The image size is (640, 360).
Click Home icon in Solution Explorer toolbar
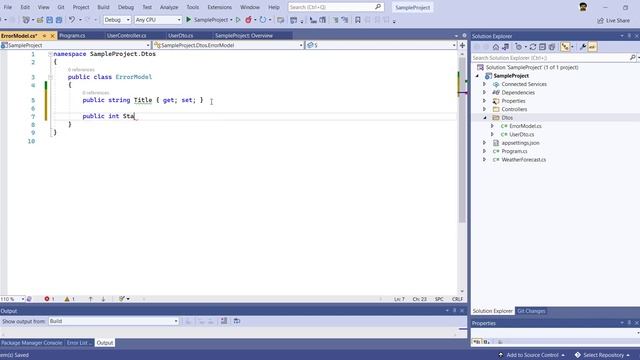coord(496,47)
